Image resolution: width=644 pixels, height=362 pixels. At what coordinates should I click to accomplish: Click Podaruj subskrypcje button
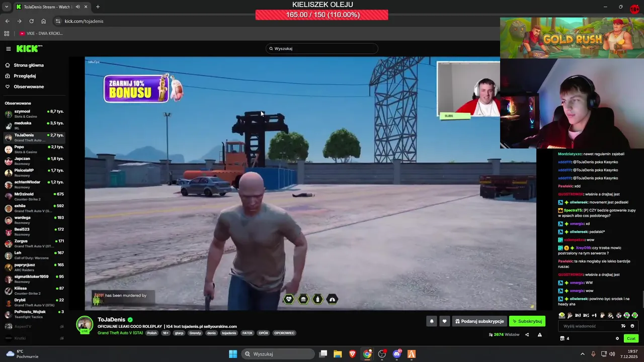tap(479, 321)
